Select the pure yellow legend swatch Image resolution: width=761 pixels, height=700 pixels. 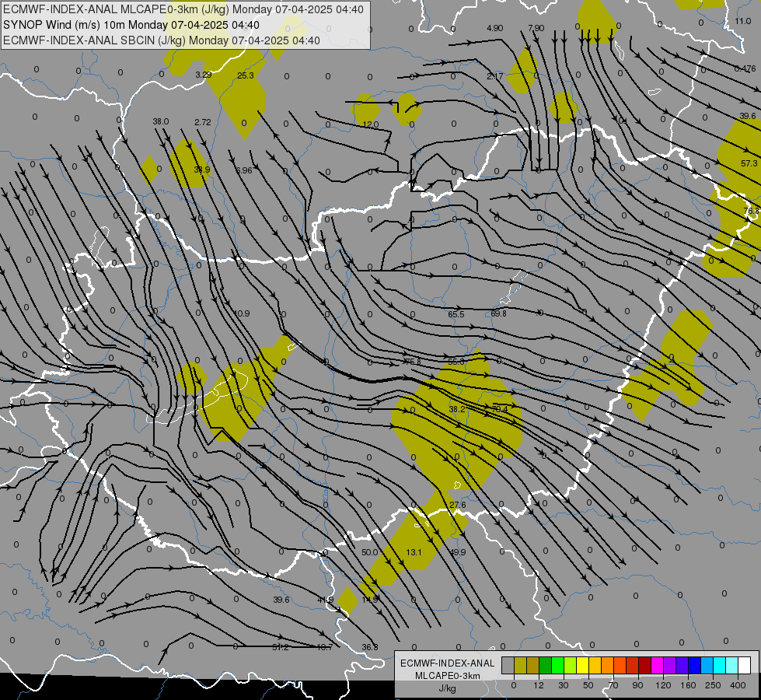[x=583, y=665]
